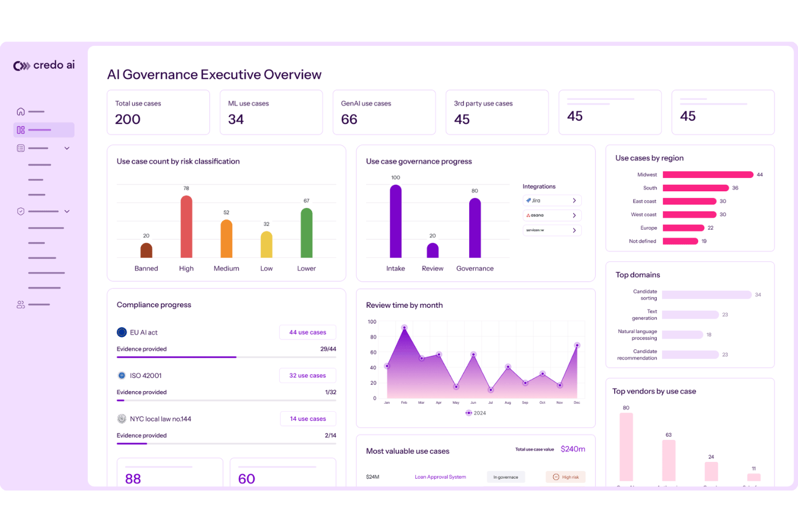Click the Intake bar in governance progress

coord(396,221)
